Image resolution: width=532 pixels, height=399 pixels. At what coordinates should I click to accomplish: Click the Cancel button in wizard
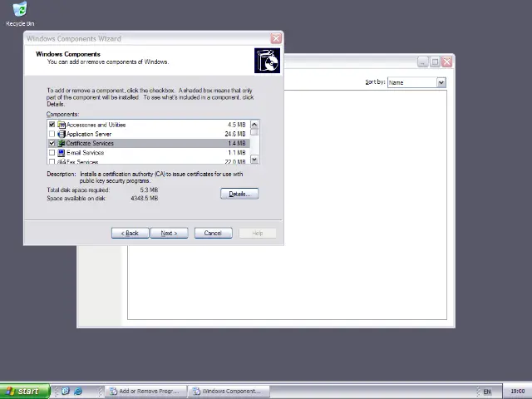pos(213,233)
